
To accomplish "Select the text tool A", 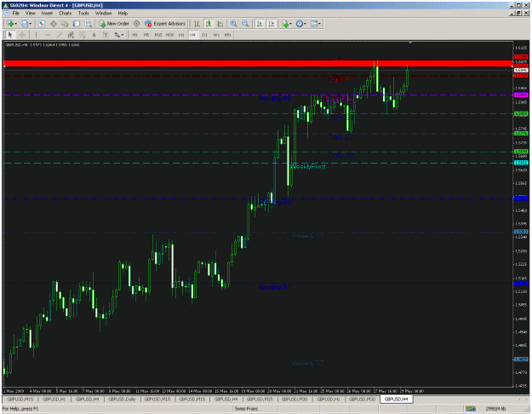I will click(94, 35).
